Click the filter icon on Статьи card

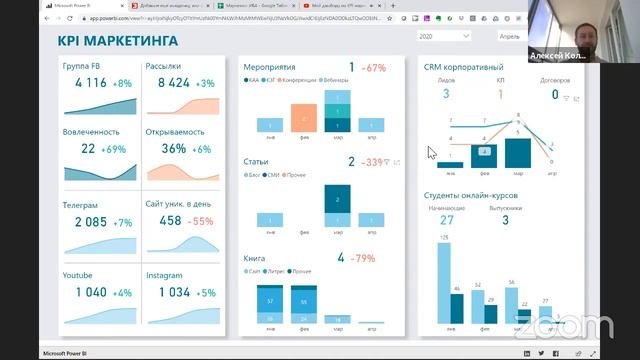coord(387,162)
